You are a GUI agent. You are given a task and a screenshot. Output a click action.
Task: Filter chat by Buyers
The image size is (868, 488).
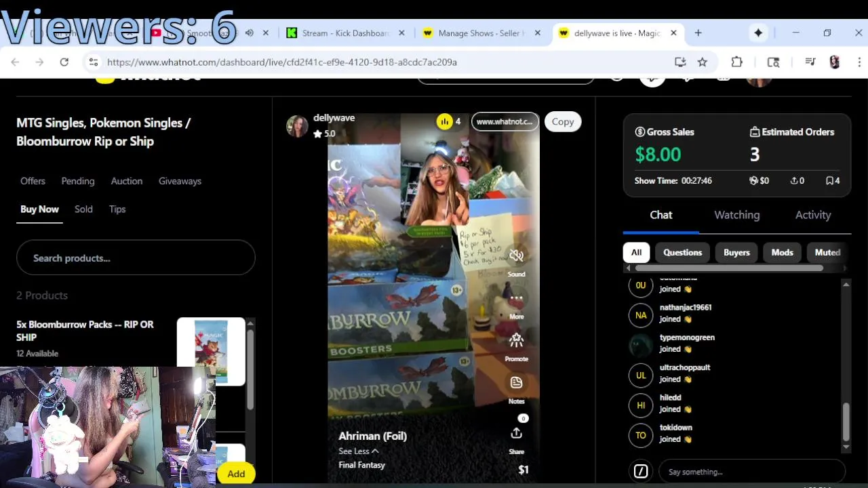736,252
